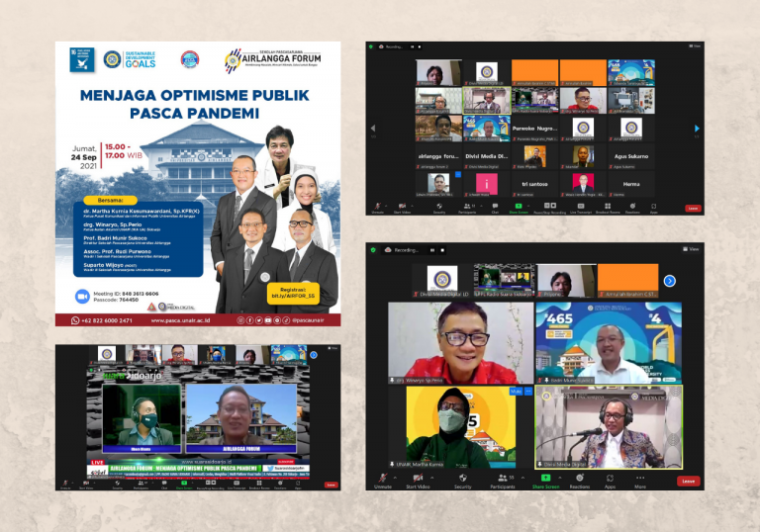Click Start Video in the gallery-view Zoom window
This screenshot has height=532, width=760.
tap(403, 209)
